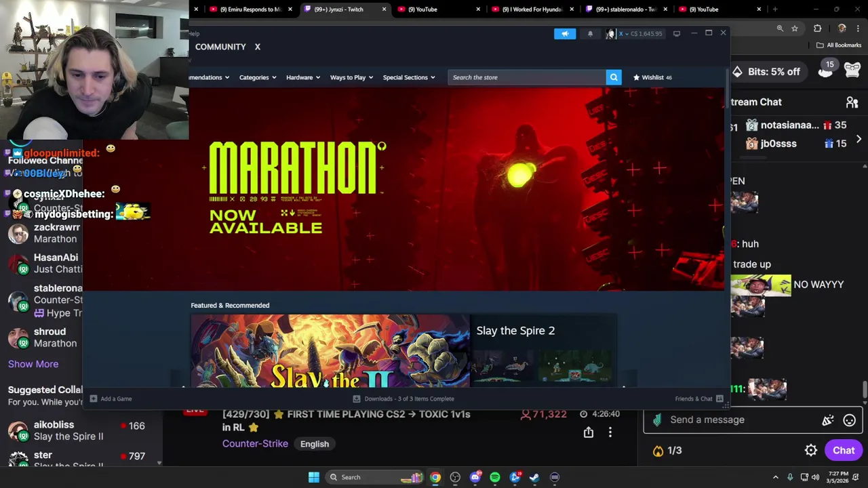
Task: Show hidden system tray icons chevron
Action: coord(775,477)
